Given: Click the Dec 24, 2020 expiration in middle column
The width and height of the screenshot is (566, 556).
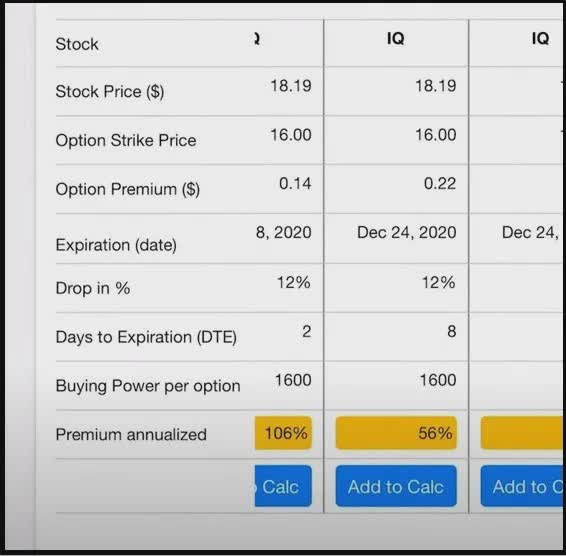Looking at the screenshot, I should (406, 232).
